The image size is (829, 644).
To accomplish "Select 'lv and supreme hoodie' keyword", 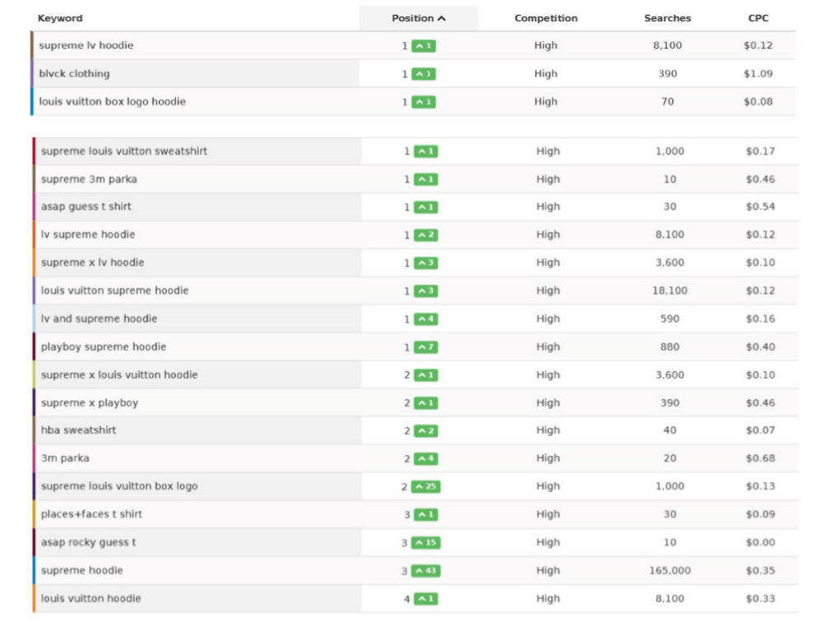I will 99,319.
